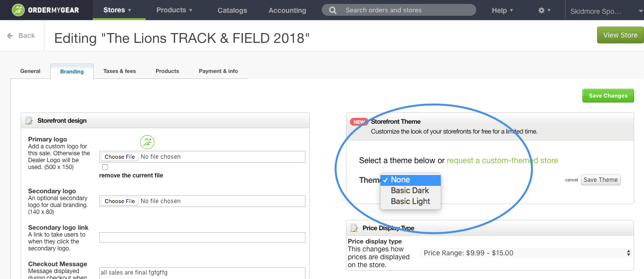Screen dimensions: 644x279
Task: Click the search magnifier icon
Action: [x=333, y=10]
